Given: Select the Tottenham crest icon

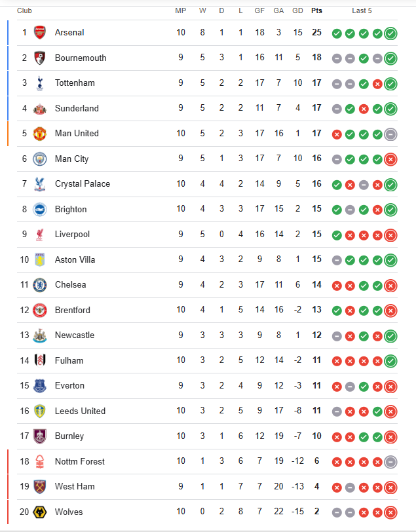Looking at the screenshot, I should click(x=40, y=83).
